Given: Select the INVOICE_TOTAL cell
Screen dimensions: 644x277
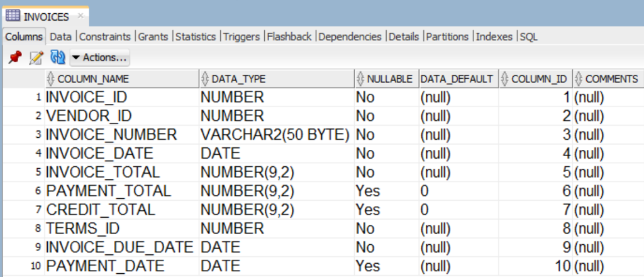Looking at the screenshot, I should [121, 172].
